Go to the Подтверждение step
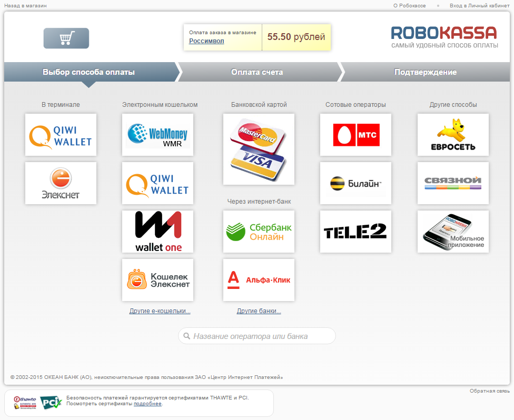The width and height of the screenshot is (514, 420). point(425,72)
